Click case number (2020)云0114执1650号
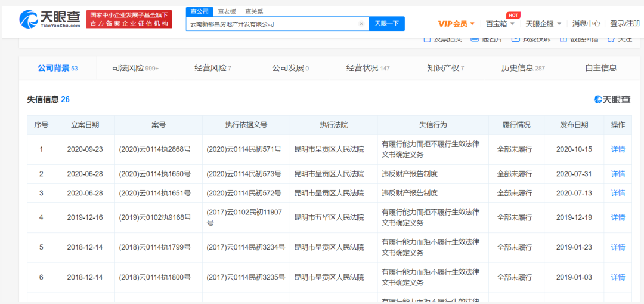 [155, 174]
